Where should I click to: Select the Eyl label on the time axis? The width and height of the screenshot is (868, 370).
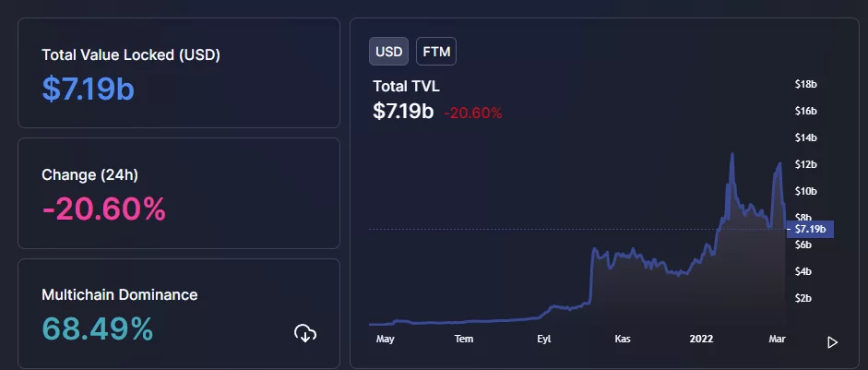[x=544, y=339]
